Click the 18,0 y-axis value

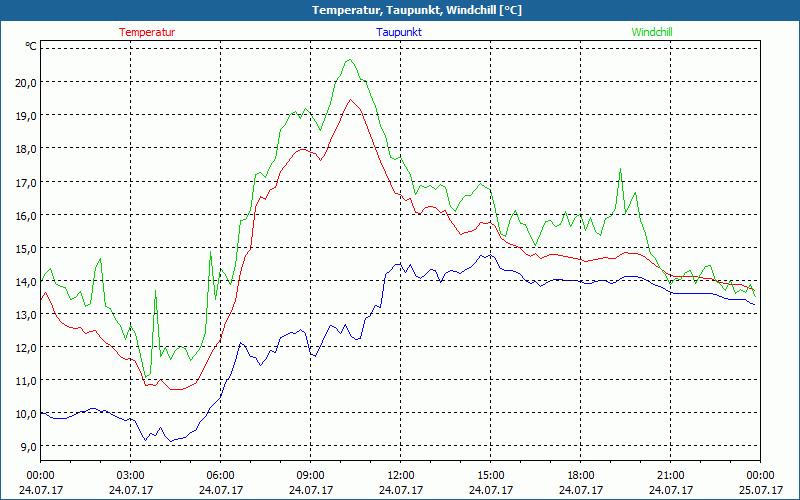pyautogui.click(x=26, y=149)
